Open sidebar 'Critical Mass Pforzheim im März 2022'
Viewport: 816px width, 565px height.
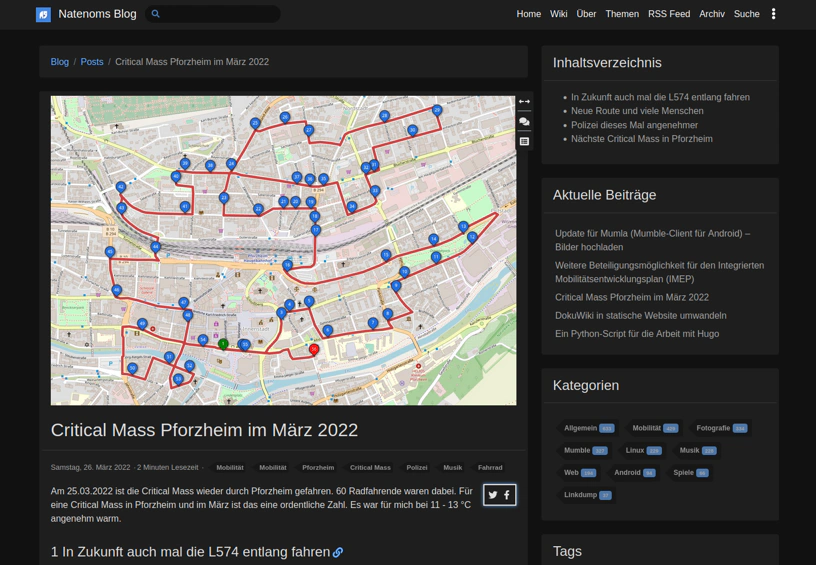[x=632, y=297]
